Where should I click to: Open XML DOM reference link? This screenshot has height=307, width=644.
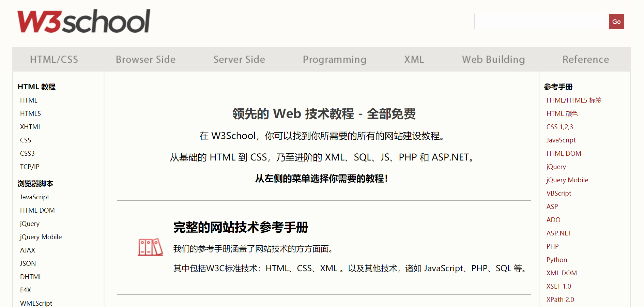point(561,273)
